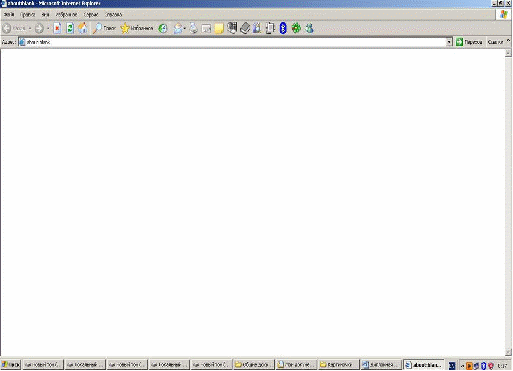Viewport: 513px width, 371px height.
Task: Open the Messenger buddy icon in toolbar
Action: point(309,28)
